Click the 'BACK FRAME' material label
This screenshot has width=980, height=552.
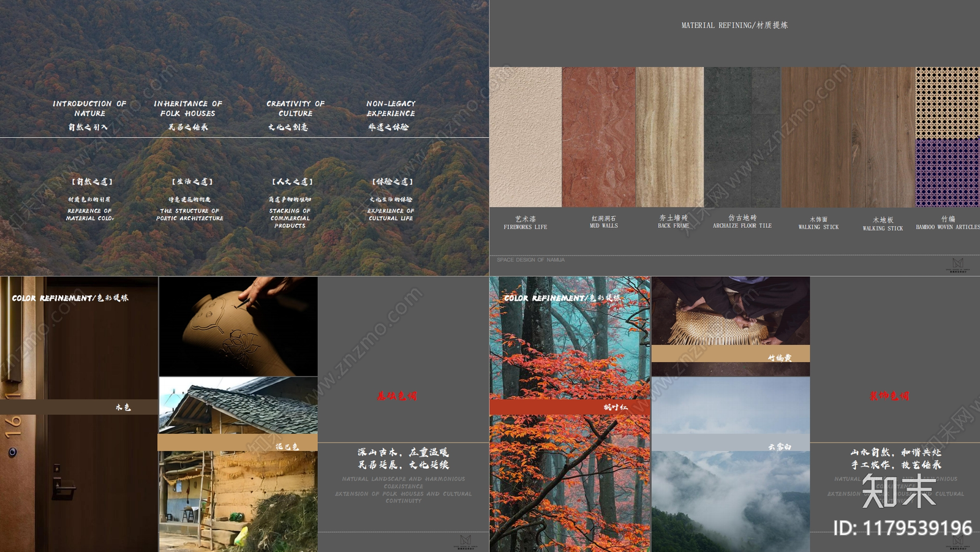[x=674, y=226]
